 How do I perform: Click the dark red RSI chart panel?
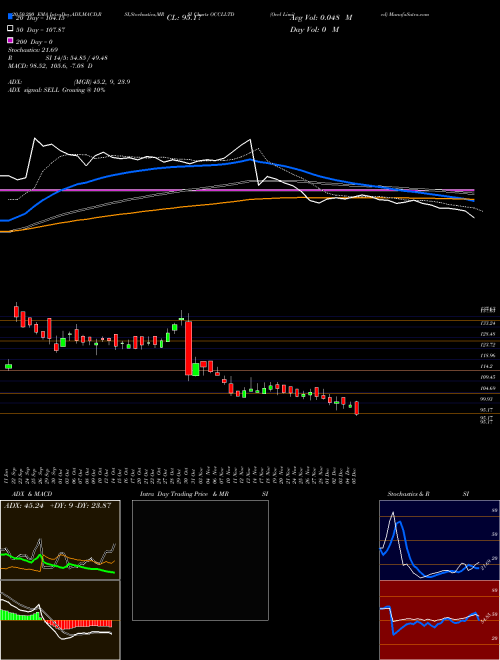[x=439, y=620]
